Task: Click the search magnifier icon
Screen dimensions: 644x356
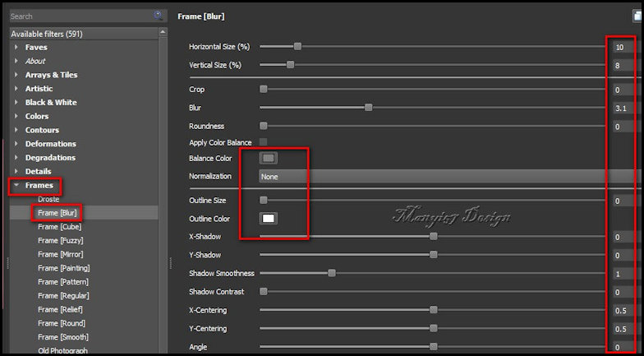Action: click(x=158, y=15)
